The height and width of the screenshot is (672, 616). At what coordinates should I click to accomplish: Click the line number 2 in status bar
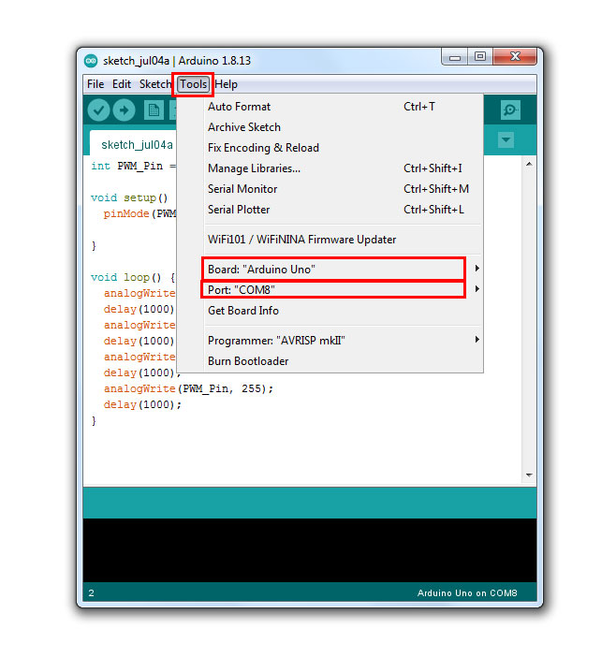point(92,592)
